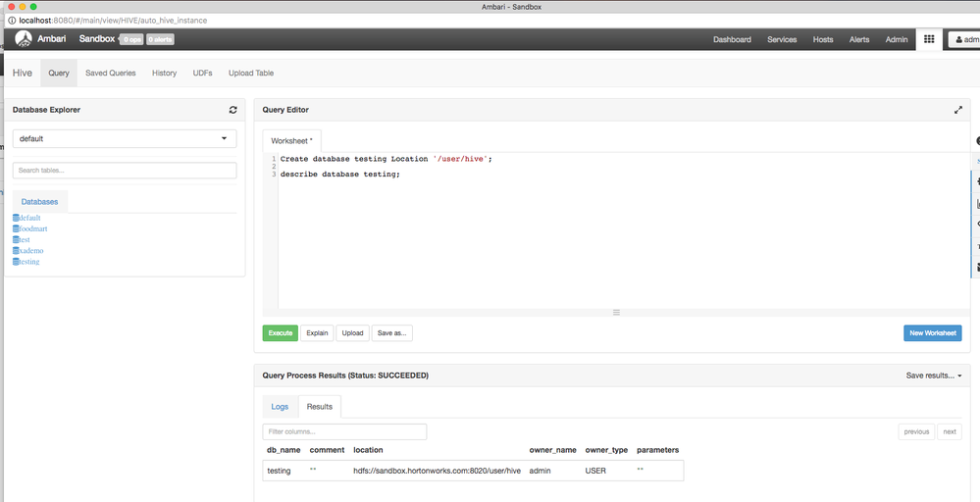Open the History tab
This screenshot has width=980, height=502.
point(165,74)
